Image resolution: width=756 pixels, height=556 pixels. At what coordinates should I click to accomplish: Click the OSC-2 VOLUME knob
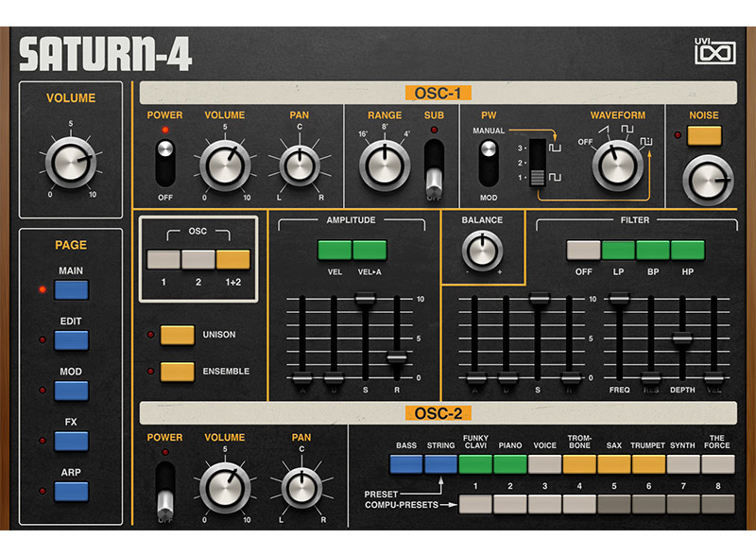click(x=225, y=488)
